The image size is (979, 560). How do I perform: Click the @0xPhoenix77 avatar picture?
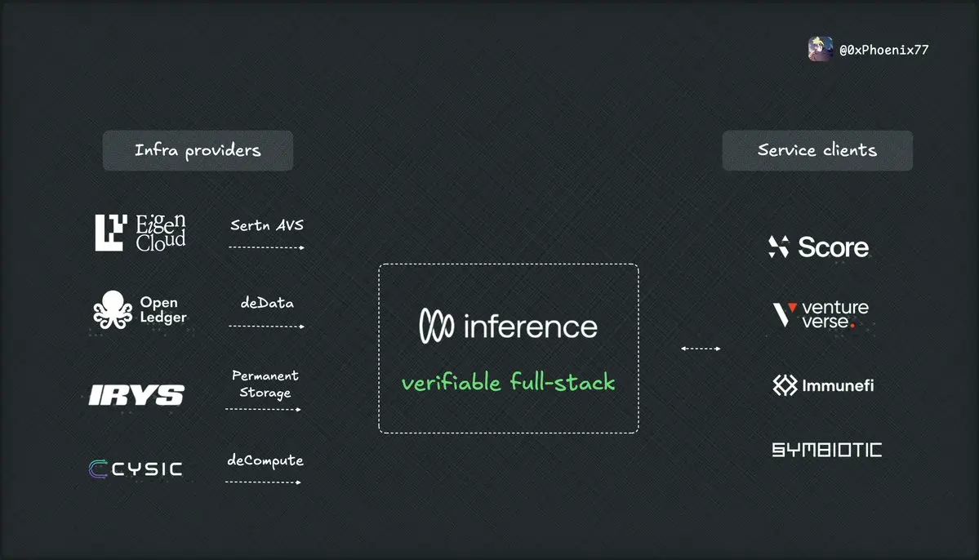[x=821, y=49]
